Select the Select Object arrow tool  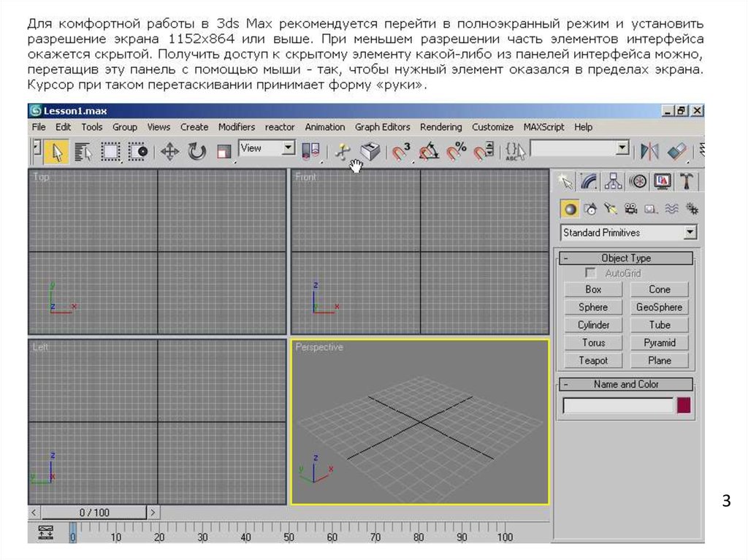coord(56,151)
